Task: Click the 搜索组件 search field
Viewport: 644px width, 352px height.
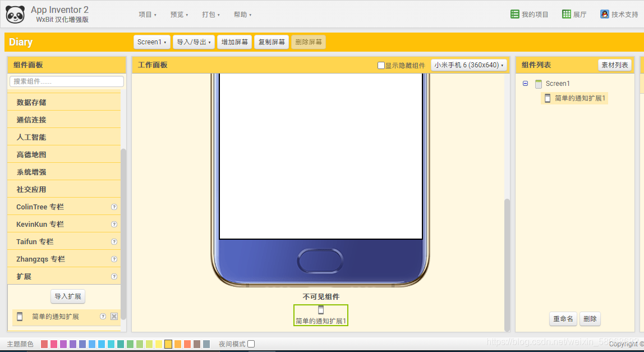Action: click(66, 81)
